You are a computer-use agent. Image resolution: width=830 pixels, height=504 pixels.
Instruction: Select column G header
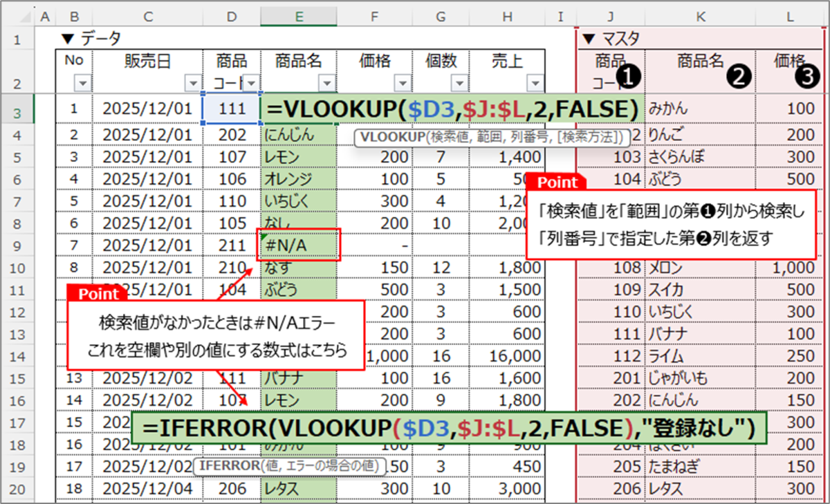(441, 16)
